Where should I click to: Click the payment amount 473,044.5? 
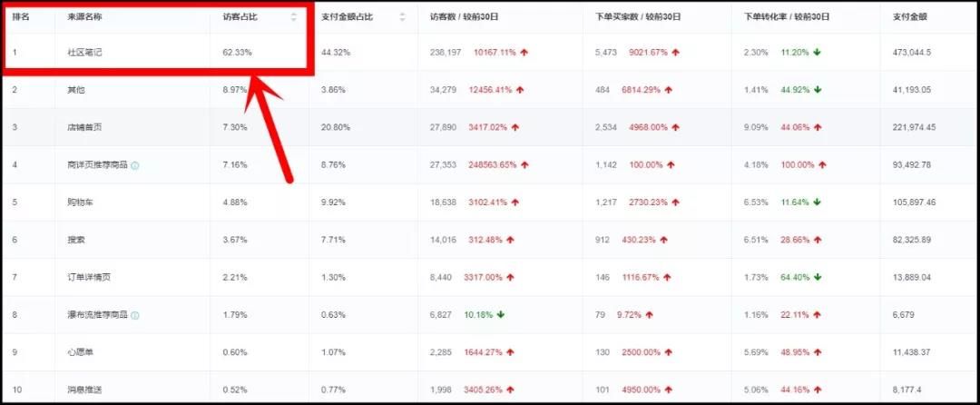tap(912, 53)
